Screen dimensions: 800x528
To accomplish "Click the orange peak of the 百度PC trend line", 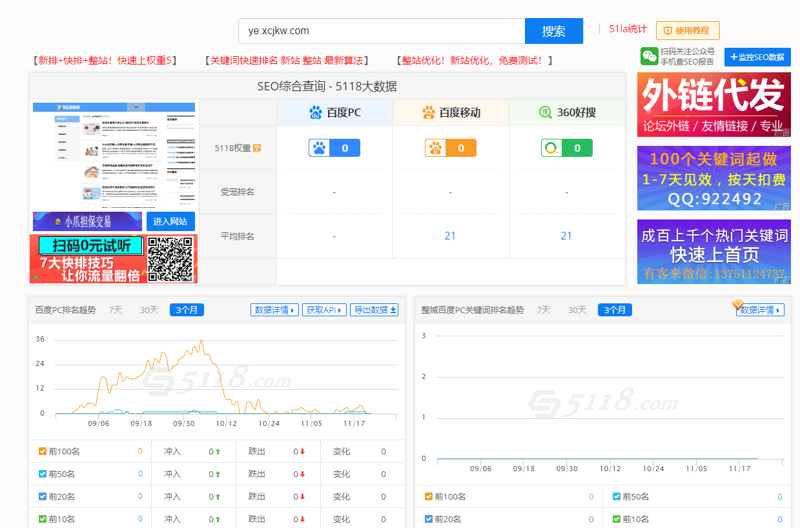I will tap(202, 341).
